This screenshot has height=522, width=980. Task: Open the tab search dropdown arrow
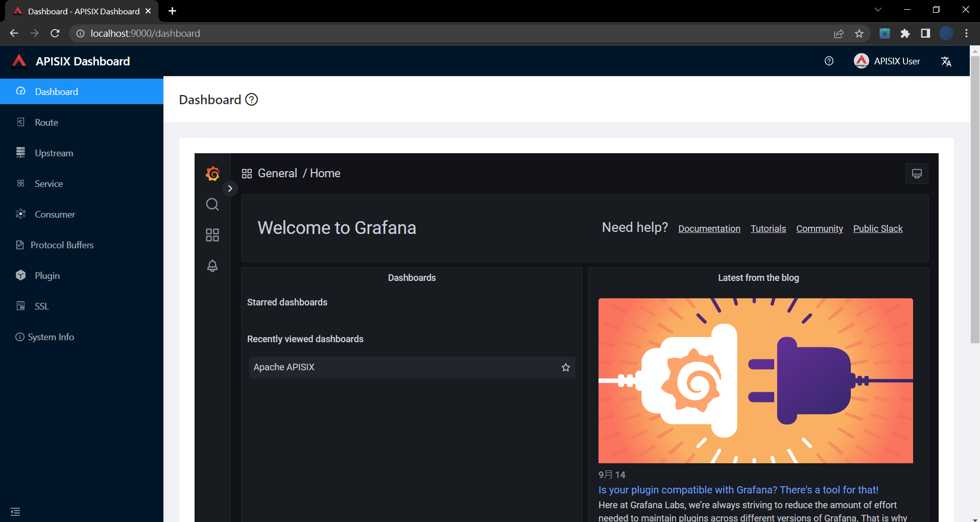(x=878, y=10)
